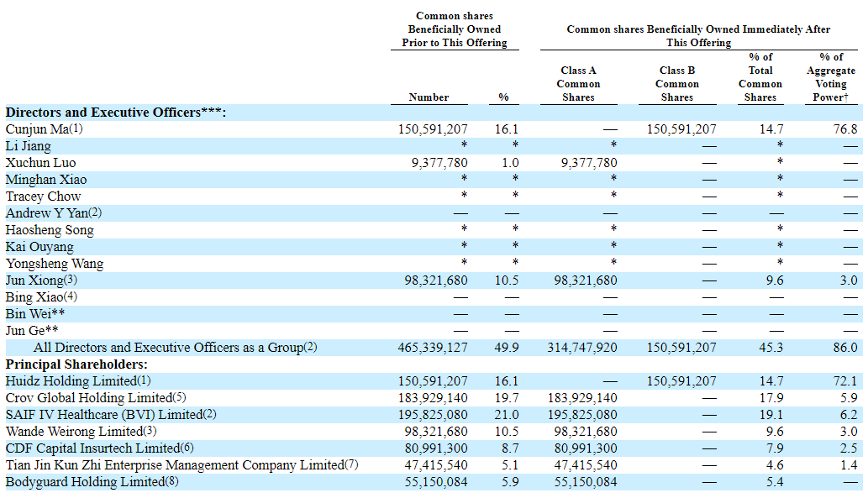
Task: Select Common shares Beneficially Owned Prior header
Action: tap(455, 29)
